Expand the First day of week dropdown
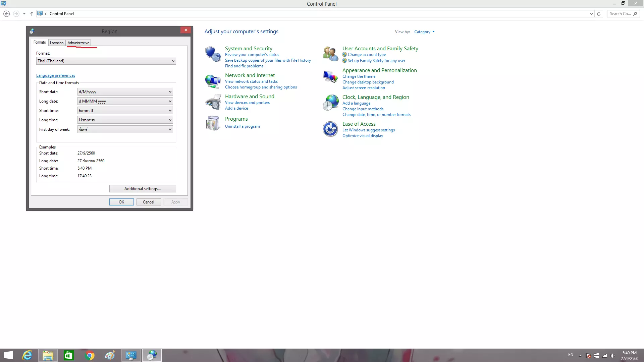 (x=125, y=129)
